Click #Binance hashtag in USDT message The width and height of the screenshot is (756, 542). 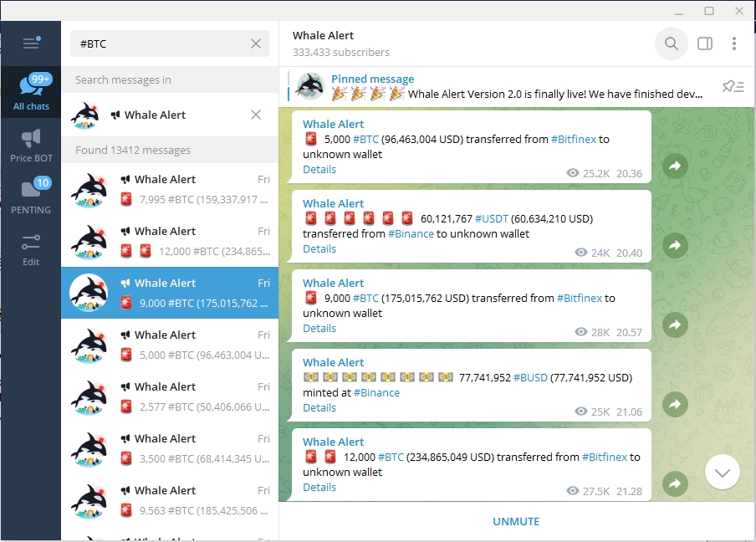click(411, 234)
